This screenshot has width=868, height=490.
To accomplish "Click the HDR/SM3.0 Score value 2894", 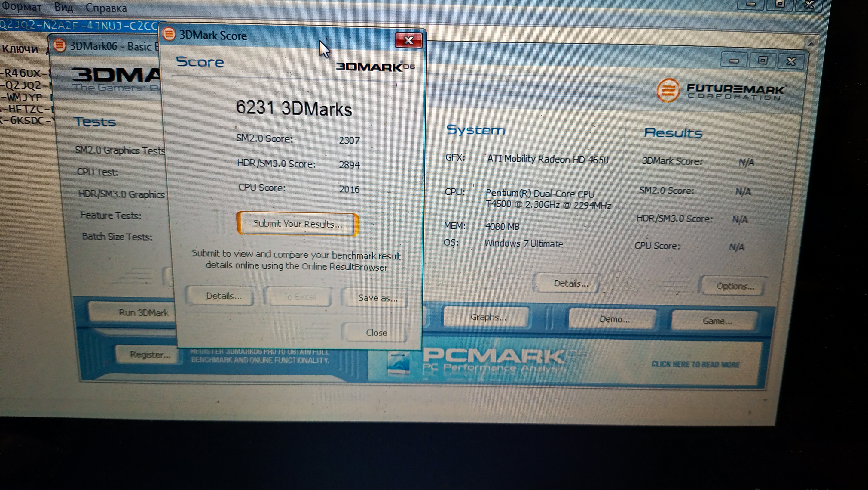I will (349, 165).
